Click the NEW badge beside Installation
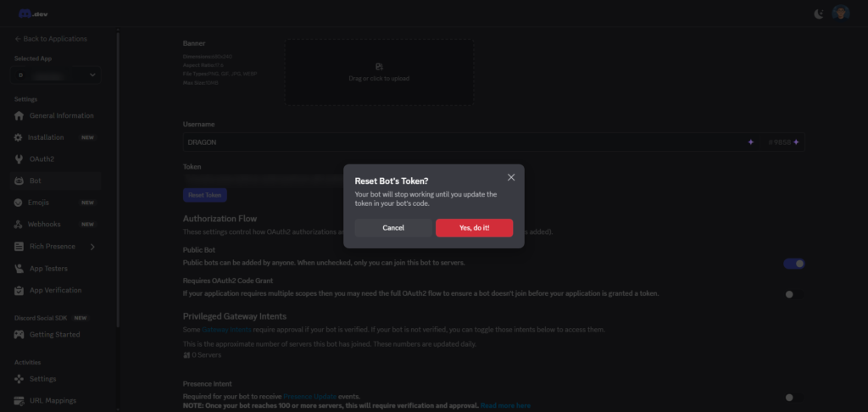Viewport: 868px width, 412px height. 87,137
